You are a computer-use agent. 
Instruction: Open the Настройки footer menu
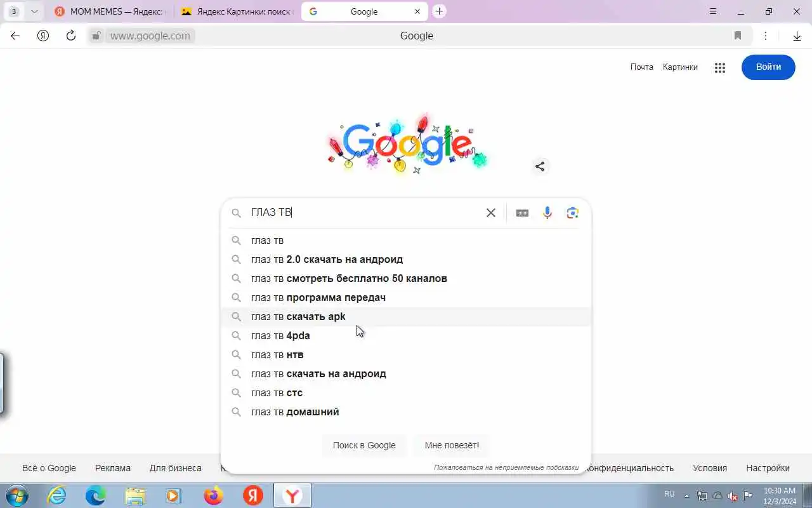click(768, 468)
